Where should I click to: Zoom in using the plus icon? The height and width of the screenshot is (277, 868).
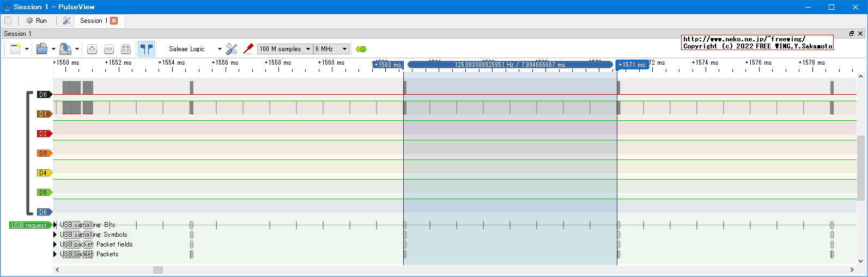click(x=92, y=49)
